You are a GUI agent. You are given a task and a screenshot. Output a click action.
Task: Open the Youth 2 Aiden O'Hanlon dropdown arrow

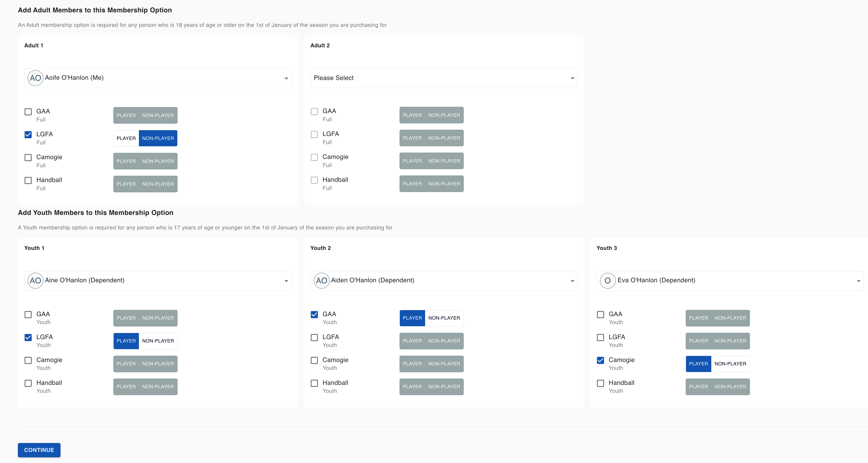(572, 281)
